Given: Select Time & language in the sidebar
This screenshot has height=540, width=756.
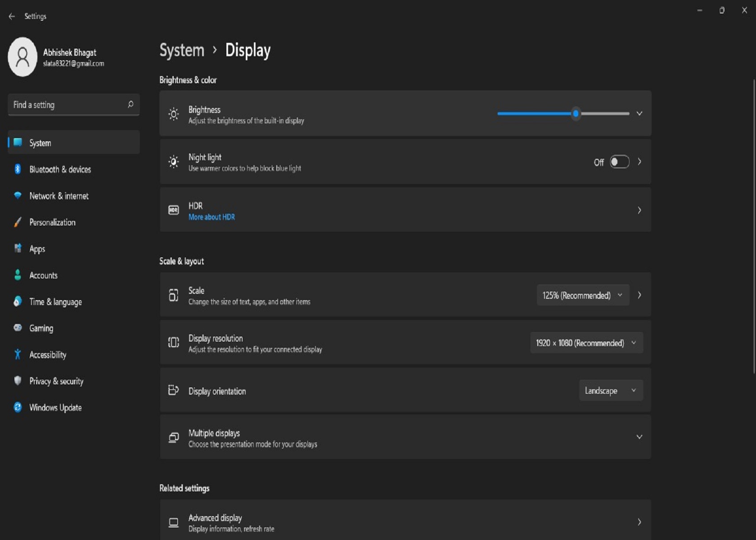Looking at the screenshot, I should pyautogui.click(x=55, y=301).
